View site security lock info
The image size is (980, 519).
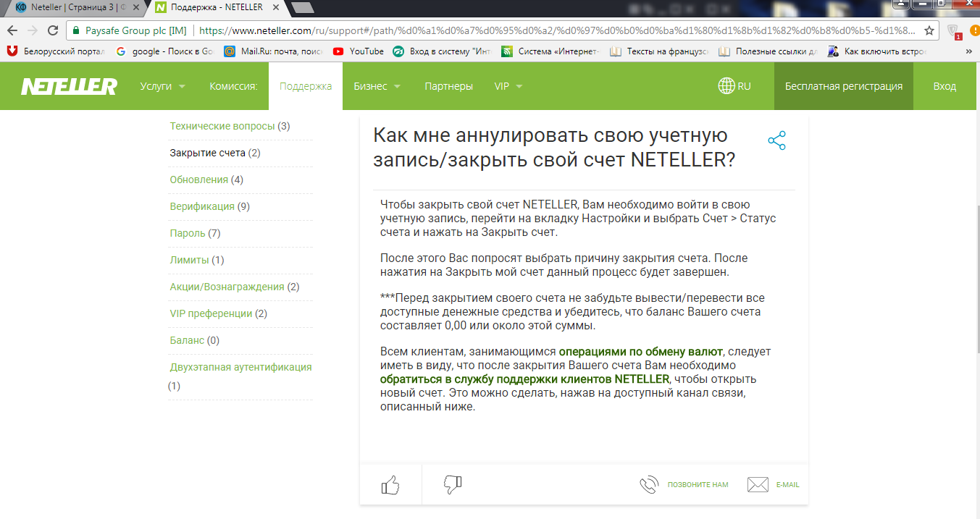tap(76, 31)
